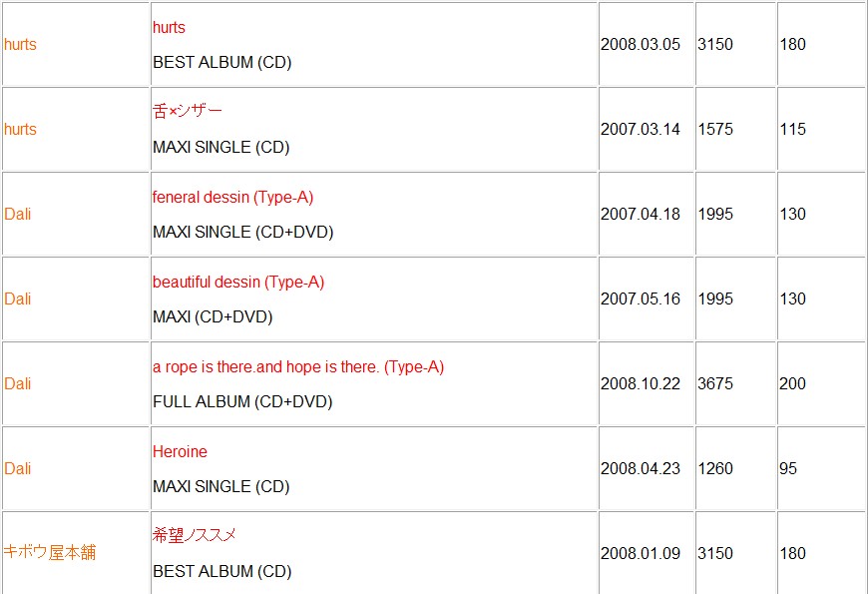
Task: Click Dali artist link beside the full album
Action: pos(17,384)
